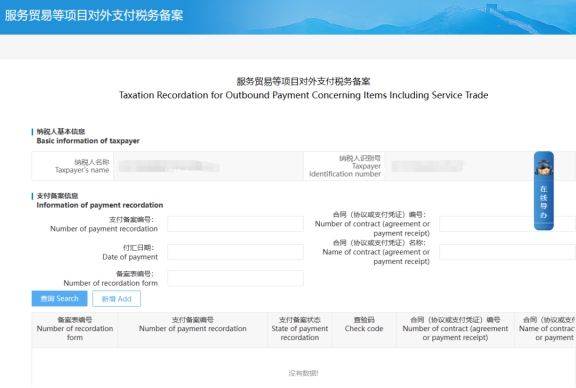
Task: Click the page banner title 服务贸易等项目对外支付税务备案
Action: [x=94, y=15]
